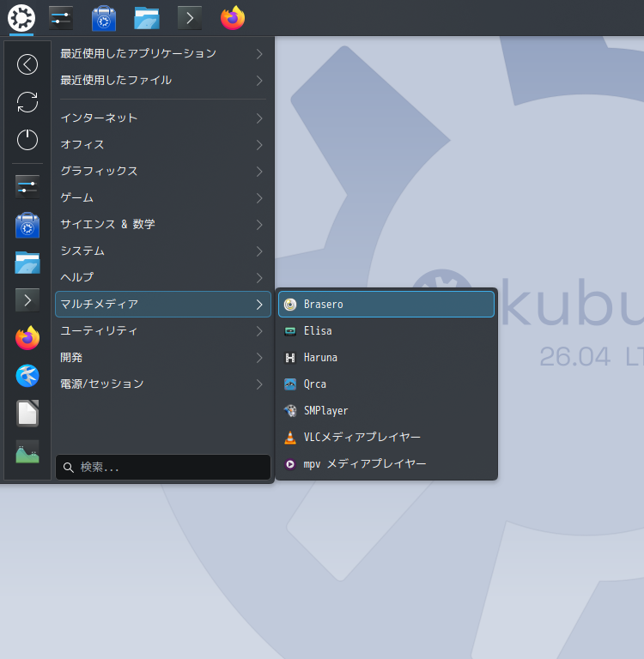Launch Elisa from the submenu

click(x=386, y=330)
